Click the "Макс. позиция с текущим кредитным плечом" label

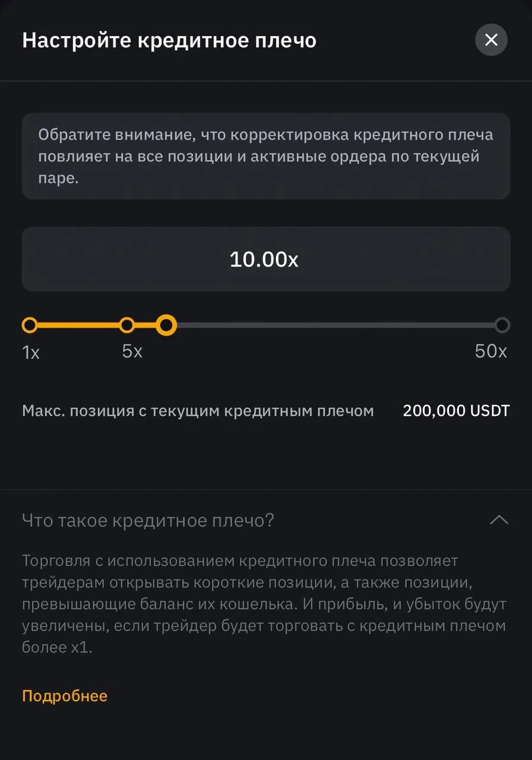click(198, 411)
